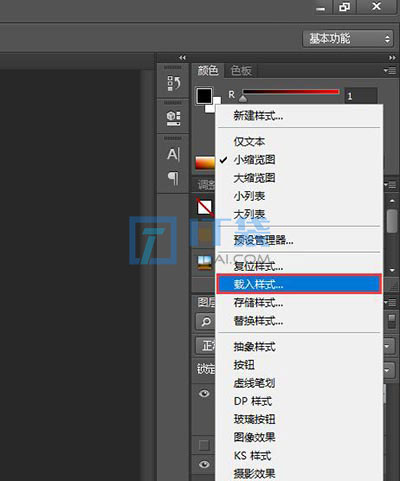
Task: Click the landscape style thumbnail
Action: [205, 263]
